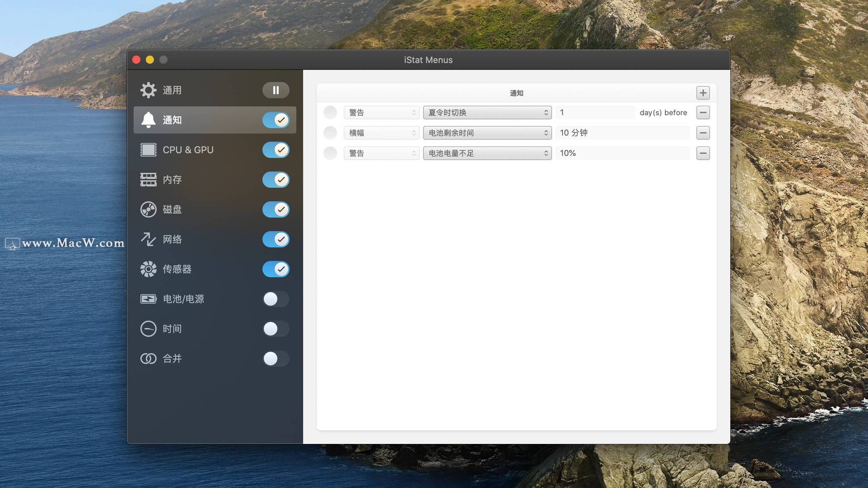The width and height of the screenshot is (868, 488).
Task: Delete the 电池电量不足 notification row
Action: (703, 153)
